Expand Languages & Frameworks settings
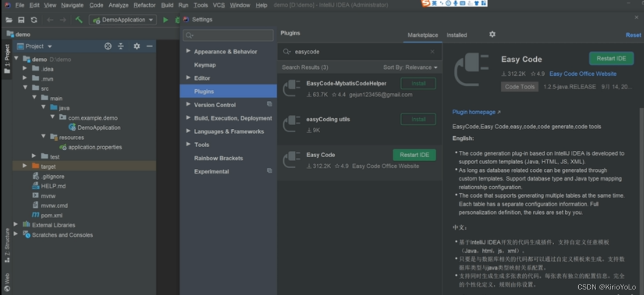644x295 pixels. 188,131
